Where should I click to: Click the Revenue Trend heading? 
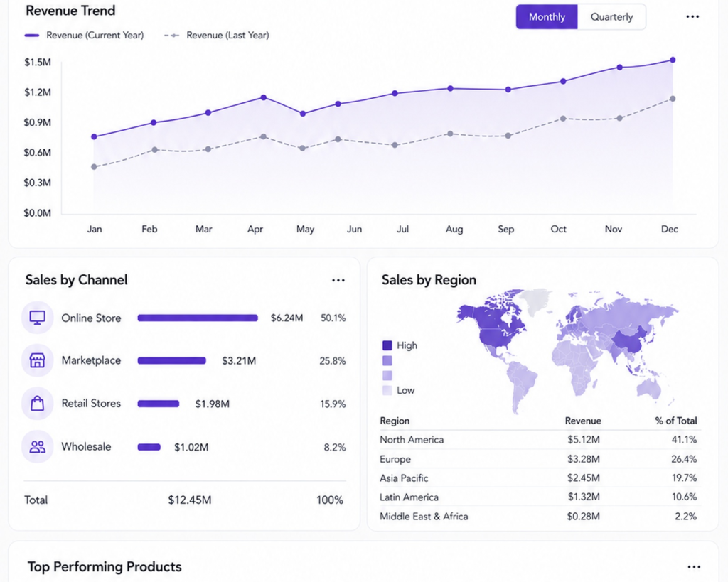pyautogui.click(x=70, y=11)
